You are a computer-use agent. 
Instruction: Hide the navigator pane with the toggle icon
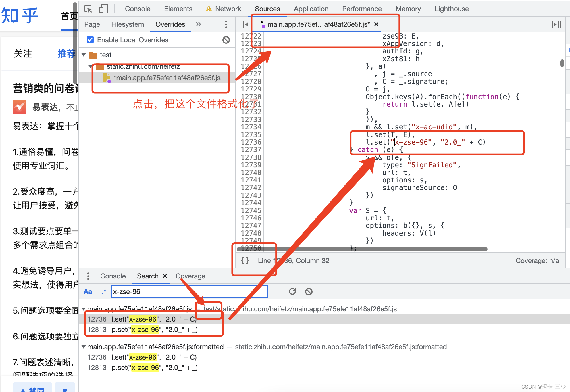click(x=245, y=24)
